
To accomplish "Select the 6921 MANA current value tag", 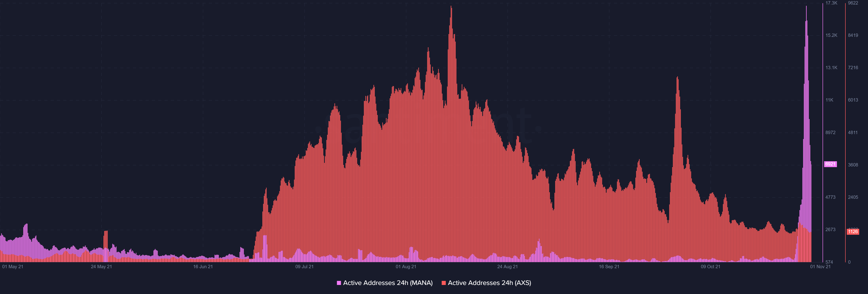I will click(830, 164).
